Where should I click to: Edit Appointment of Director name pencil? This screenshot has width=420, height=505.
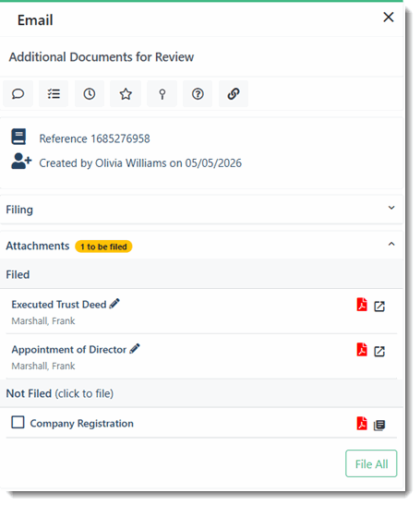pyautogui.click(x=135, y=349)
